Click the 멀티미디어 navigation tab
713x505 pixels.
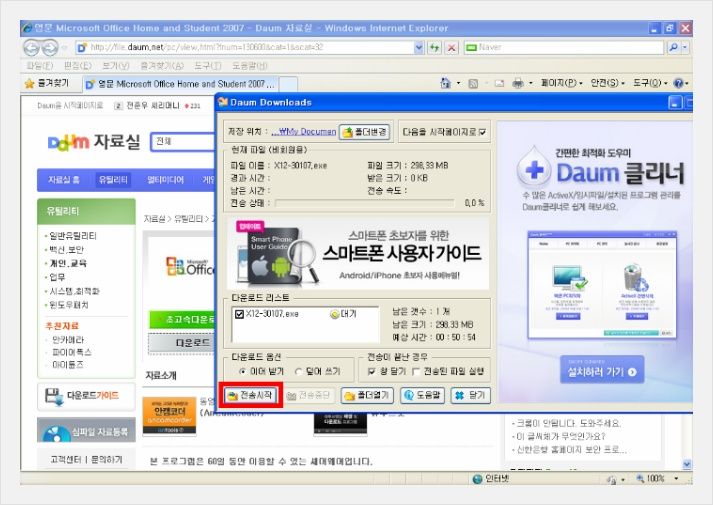click(x=166, y=180)
